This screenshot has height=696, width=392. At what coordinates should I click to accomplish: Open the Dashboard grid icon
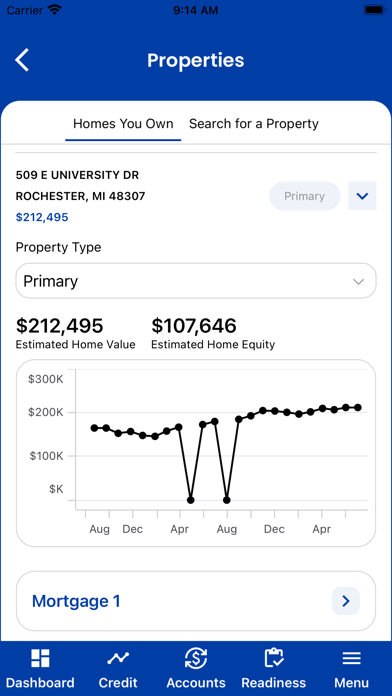tap(40, 658)
